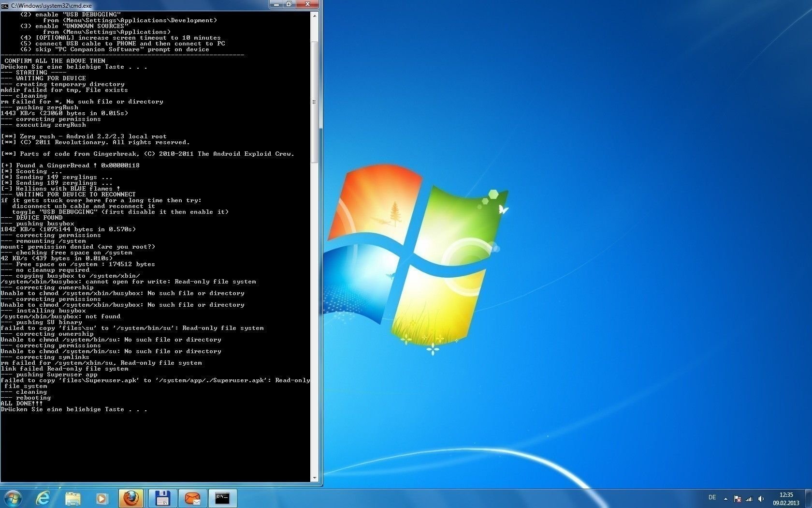Launch Internet Explorer from the taskbar
Screen dimensions: 812x508
tap(43, 498)
